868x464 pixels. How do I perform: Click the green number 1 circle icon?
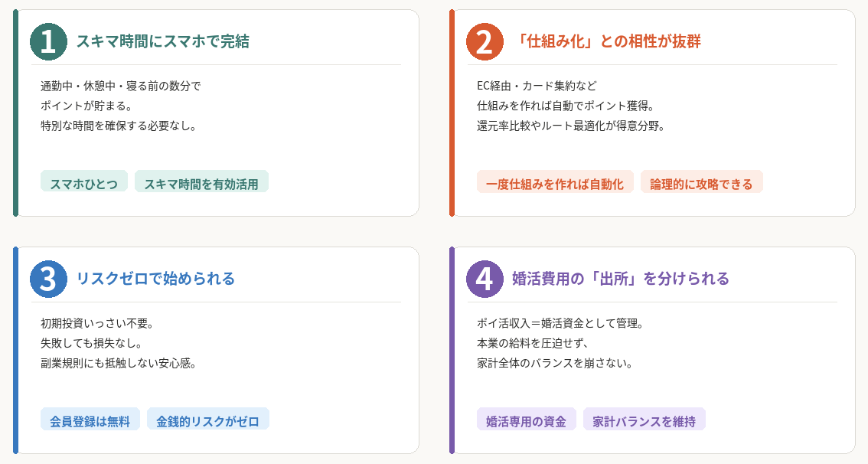[48, 41]
